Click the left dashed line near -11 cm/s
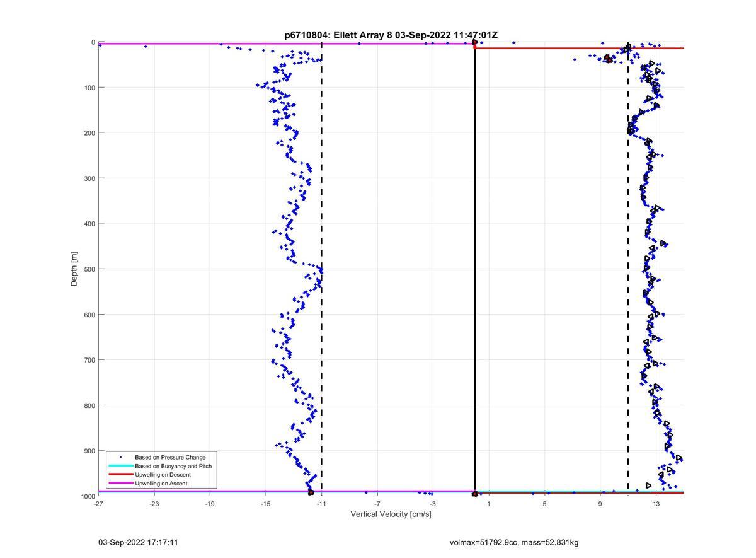The height and width of the screenshot is (558, 756). pos(321,269)
